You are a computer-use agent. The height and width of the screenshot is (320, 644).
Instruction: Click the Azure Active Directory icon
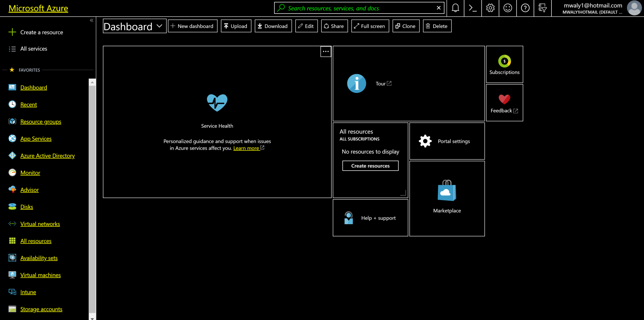[x=12, y=155]
